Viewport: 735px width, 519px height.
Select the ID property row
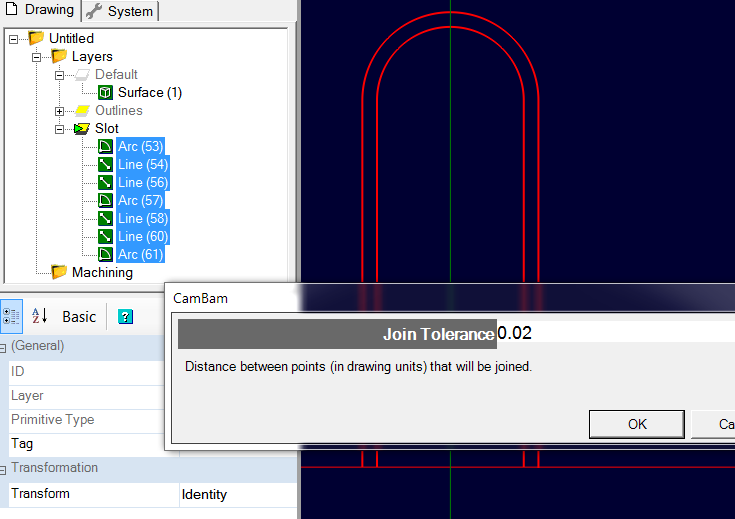(87, 372)
